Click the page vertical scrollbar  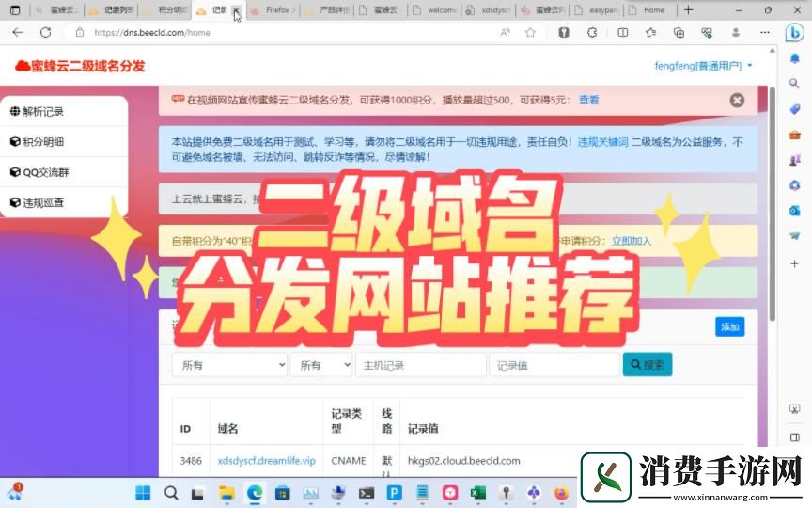773,205
